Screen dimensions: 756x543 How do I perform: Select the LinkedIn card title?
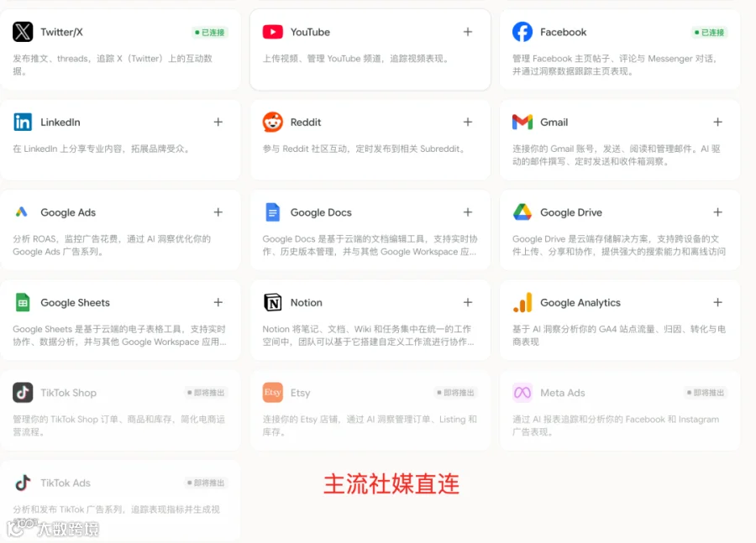(x=60, y=123)
